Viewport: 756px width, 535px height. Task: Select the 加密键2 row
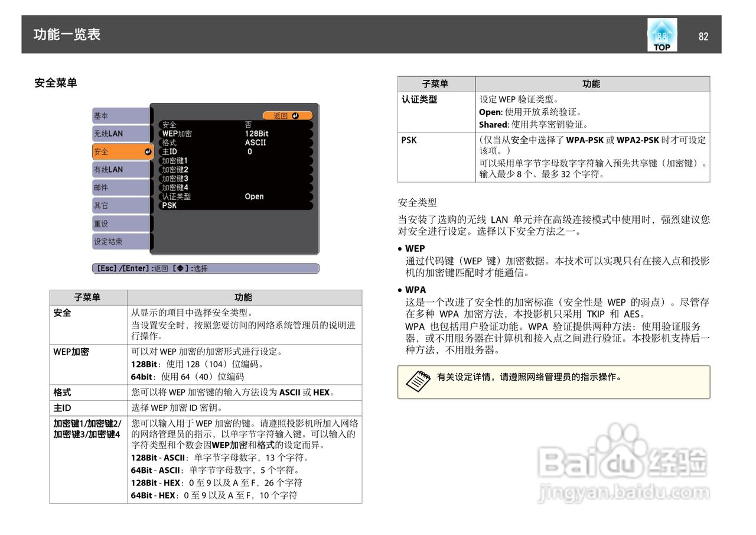(235, 169)
